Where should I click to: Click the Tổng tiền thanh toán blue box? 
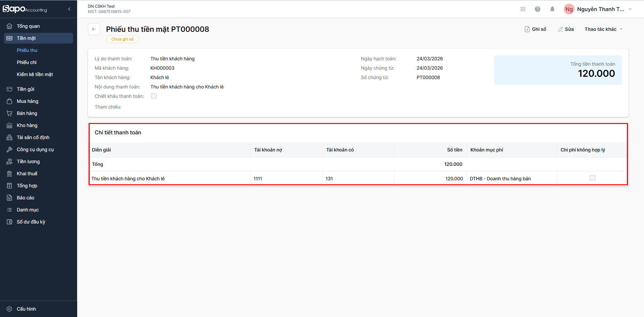(557, 70)
